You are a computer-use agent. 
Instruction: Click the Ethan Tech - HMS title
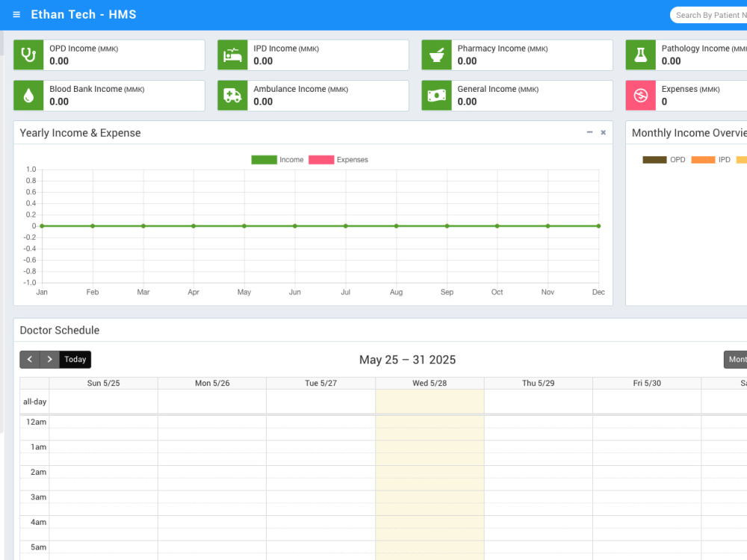tap(84, 15)
